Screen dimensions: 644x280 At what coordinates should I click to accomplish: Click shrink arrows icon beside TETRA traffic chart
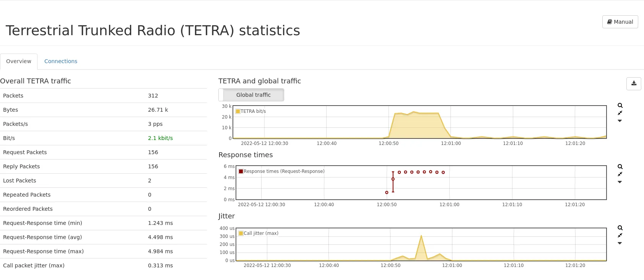[620, 113]
